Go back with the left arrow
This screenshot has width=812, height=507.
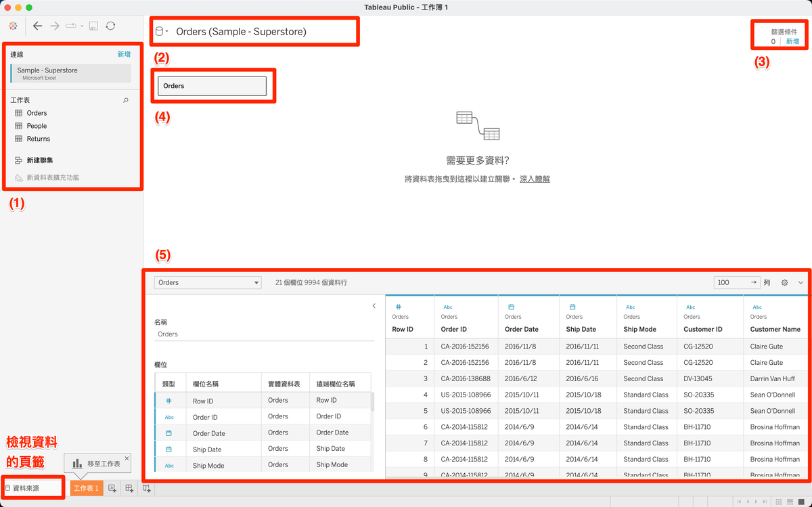[37, 26]
